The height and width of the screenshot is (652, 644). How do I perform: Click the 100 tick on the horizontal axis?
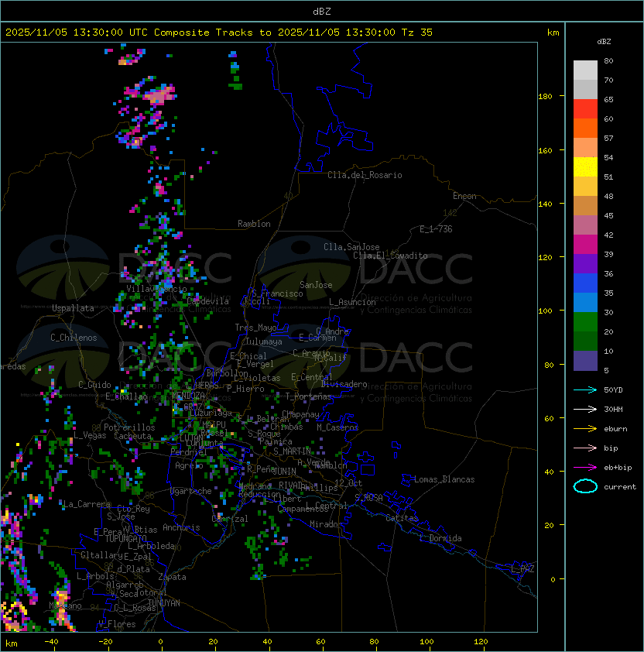pyautogui.click(x=427, y=641)
